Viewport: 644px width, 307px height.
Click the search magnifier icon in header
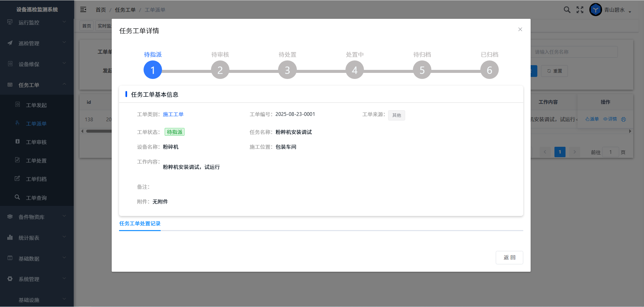(x=567, y=10)
